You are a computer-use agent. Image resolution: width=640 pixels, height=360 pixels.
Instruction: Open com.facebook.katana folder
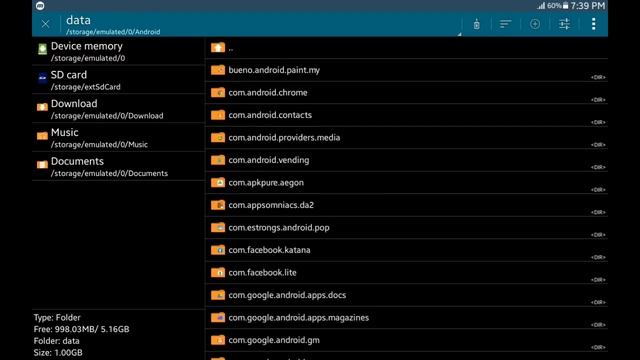407,250
